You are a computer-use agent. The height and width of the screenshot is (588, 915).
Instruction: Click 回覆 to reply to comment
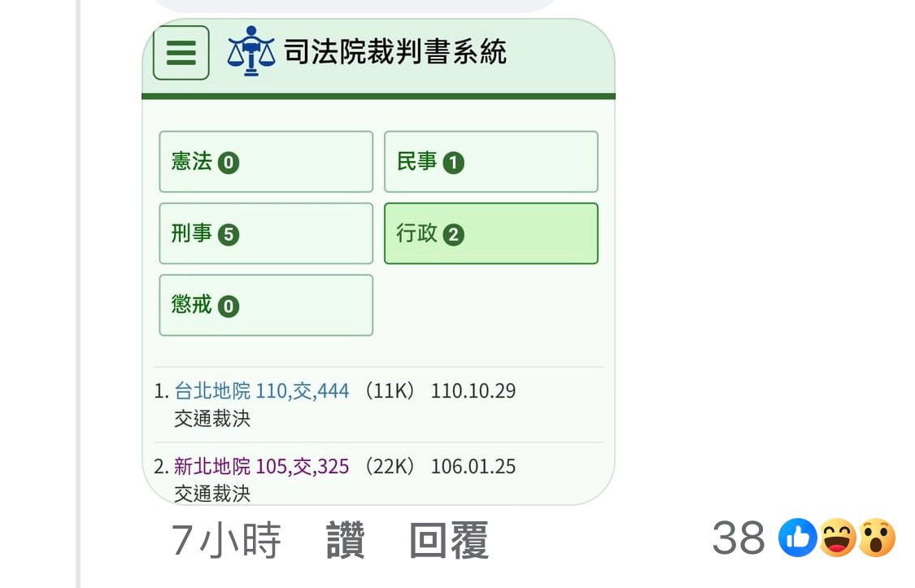[x=449, y=540]
